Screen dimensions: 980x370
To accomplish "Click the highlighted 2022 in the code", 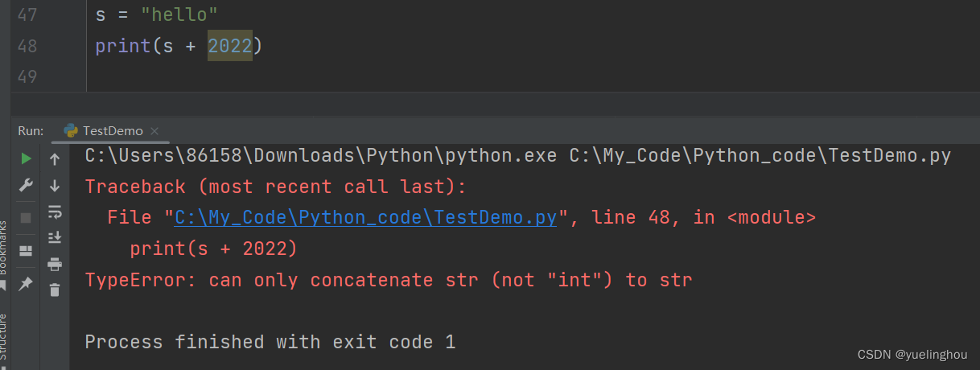I will [230, 46].
